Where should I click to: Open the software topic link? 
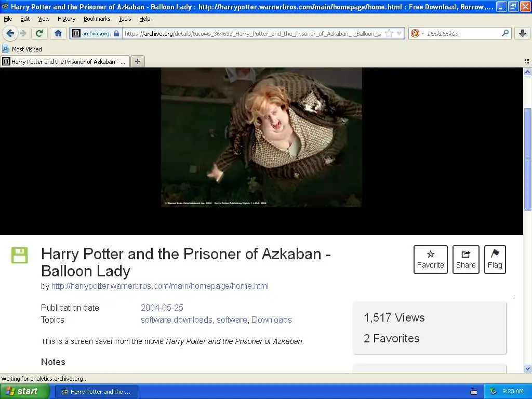tap(232, 320)
